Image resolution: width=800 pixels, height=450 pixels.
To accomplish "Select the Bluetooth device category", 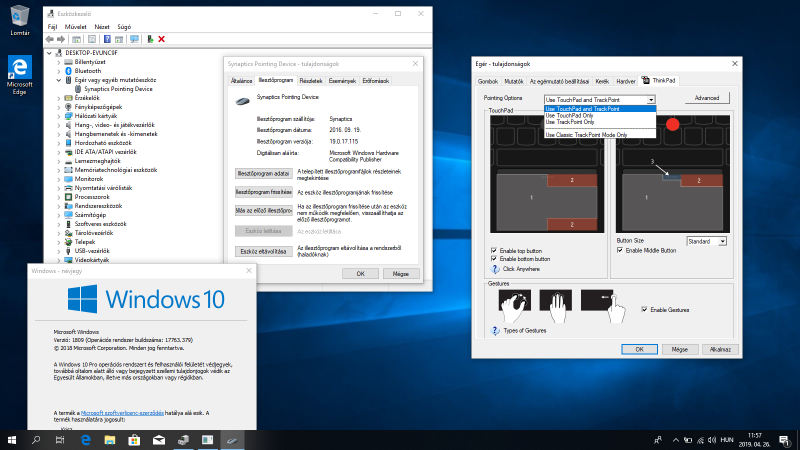I will coord(88,71).
